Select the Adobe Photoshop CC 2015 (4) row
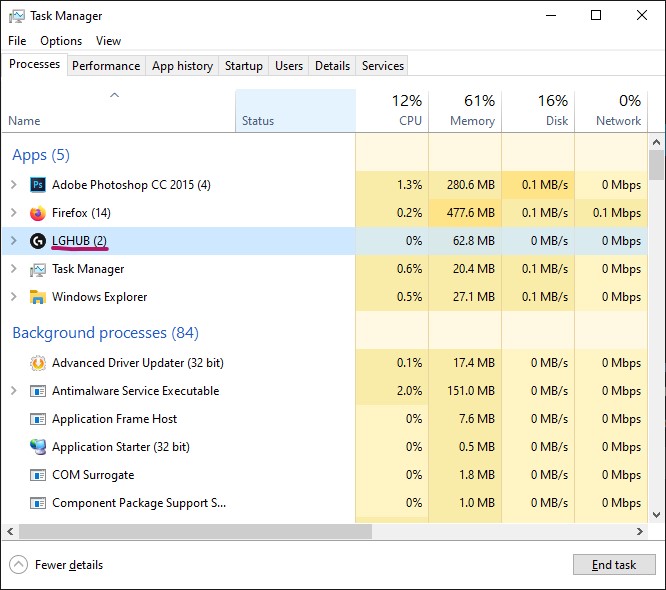Image resolution: width=666 pixels, height=590 pixels. coord(325,185)
